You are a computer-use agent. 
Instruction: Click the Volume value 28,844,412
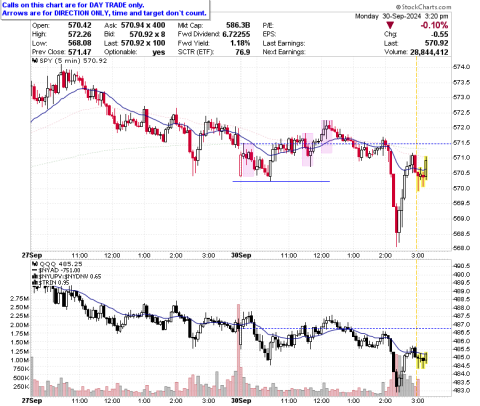point(429,52)
